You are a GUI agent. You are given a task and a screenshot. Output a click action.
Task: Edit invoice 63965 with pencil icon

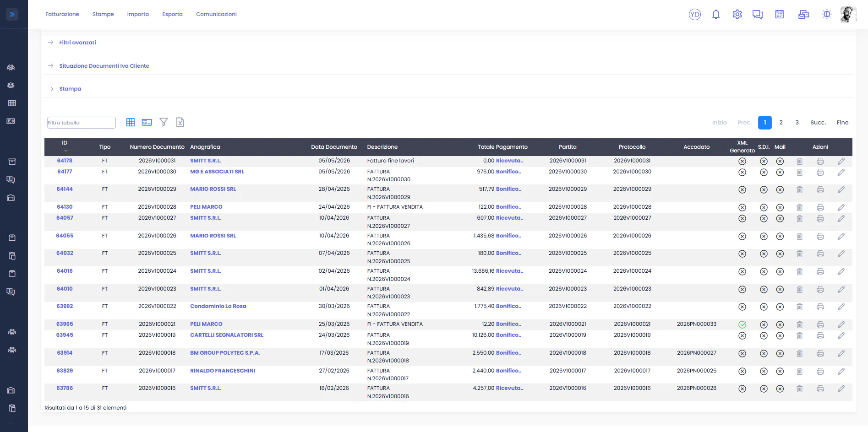point(841,324)
